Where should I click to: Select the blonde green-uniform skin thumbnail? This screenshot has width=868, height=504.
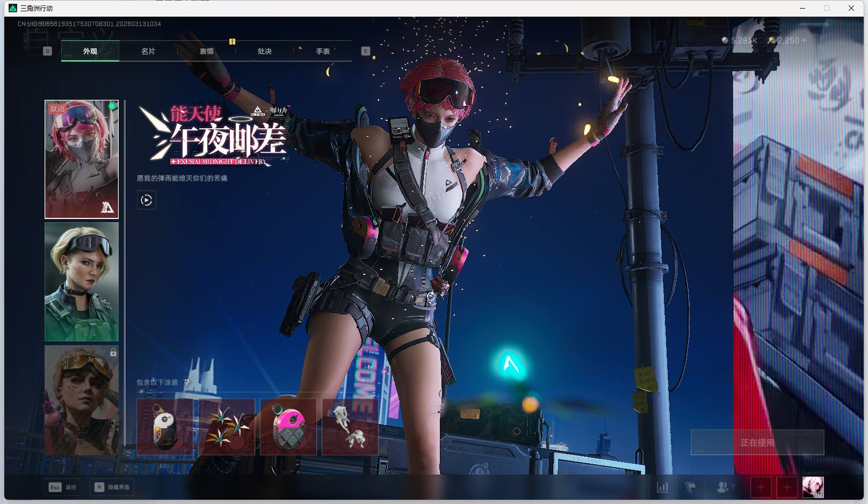pos(82,282)
